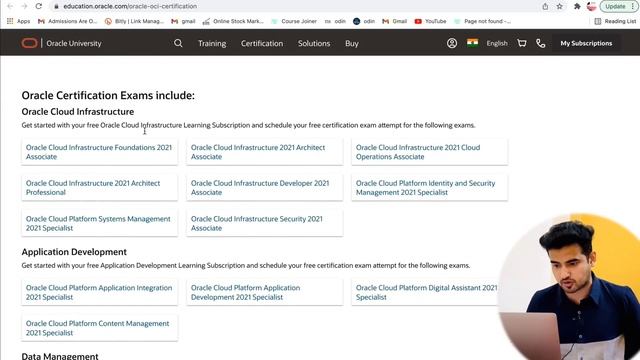The width and height of the screenshot is (640, 360).
Task: Open the Course Joiner bookmark
Action: click(294, 21)
